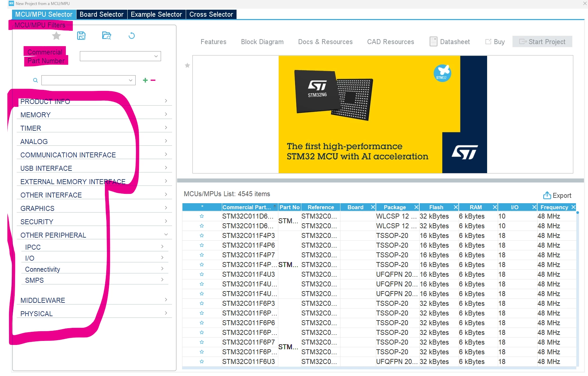Expand the ANALOG filter section
This screenshot has width=588, height=376.
click(95, 141)
